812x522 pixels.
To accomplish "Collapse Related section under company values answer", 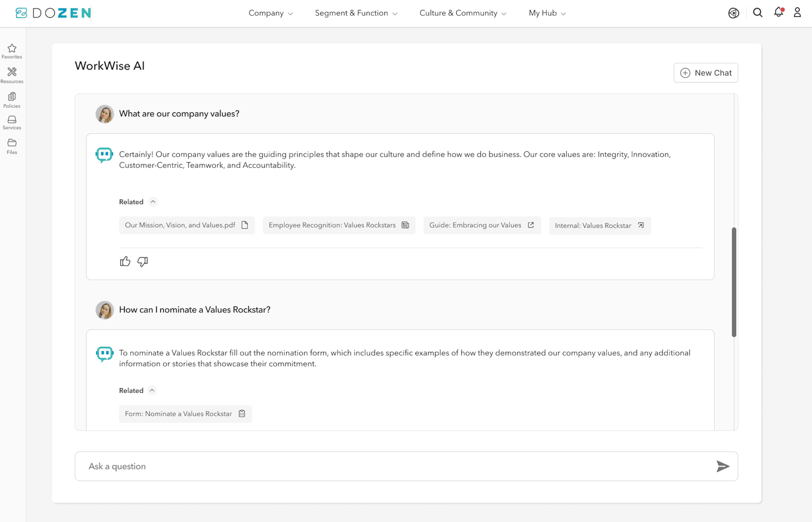I will click(153, 202).
